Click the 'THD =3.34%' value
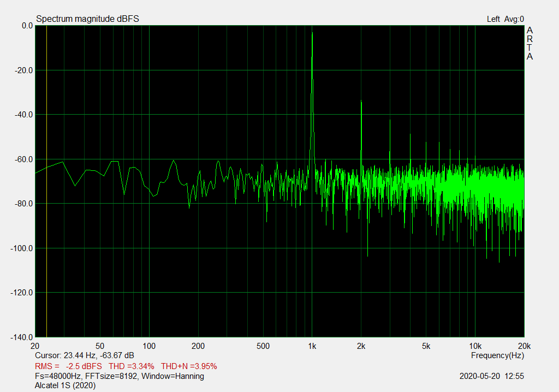 (132, 366)
